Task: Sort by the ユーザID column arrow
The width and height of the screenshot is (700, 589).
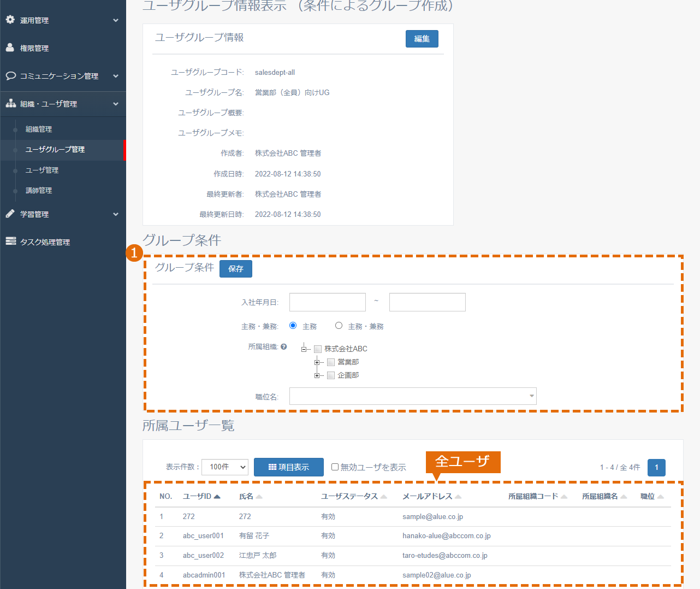Action: pos(217,497)
